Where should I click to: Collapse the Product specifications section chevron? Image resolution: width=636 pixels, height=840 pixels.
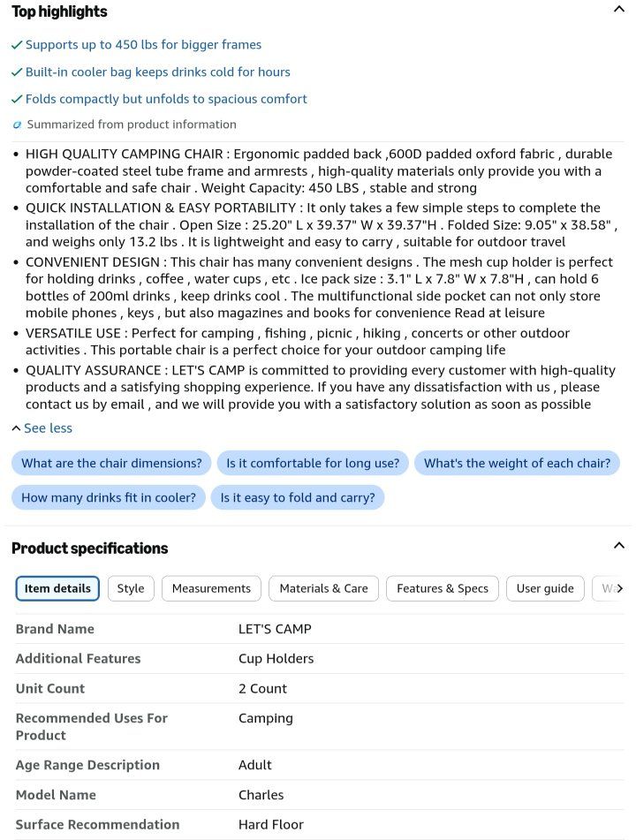click(618, 545)
